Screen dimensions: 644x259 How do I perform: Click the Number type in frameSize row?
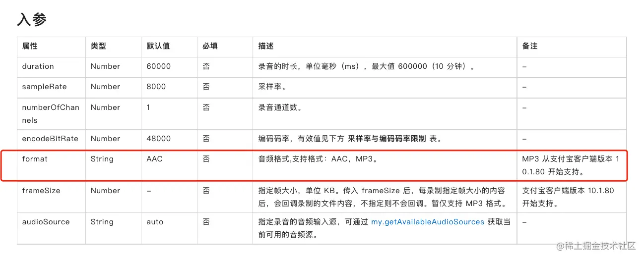[105, 190]
